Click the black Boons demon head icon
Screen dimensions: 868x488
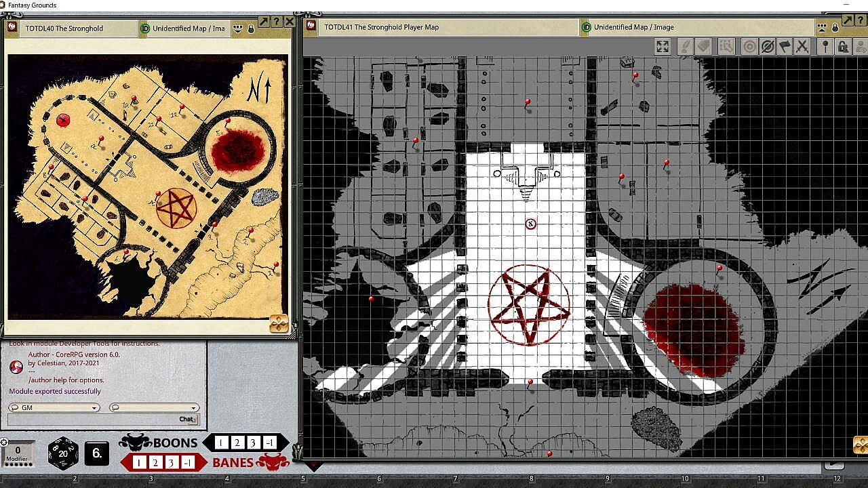tap(135, 443)
